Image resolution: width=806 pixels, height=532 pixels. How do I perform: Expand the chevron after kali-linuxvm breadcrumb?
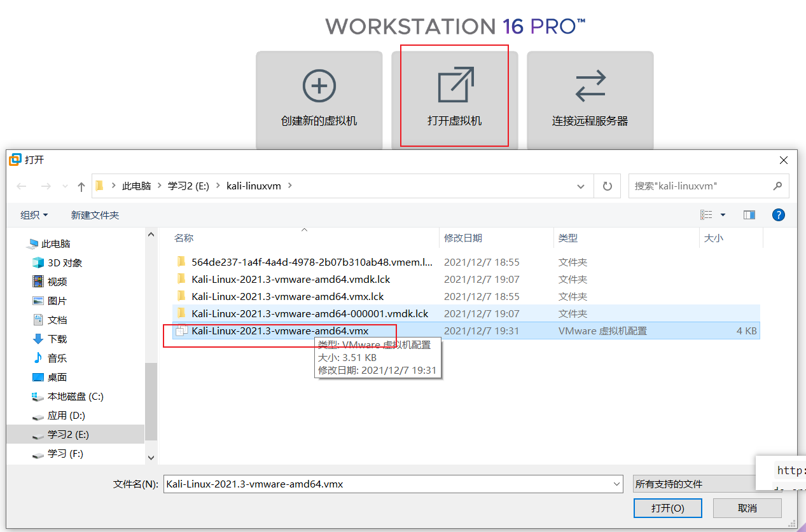[290, 186]
